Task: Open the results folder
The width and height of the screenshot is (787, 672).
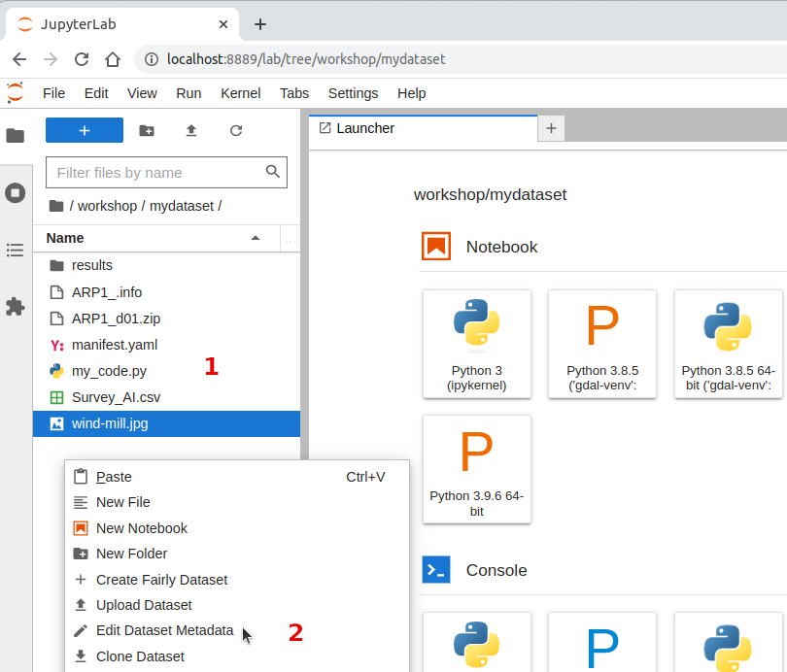Action: click(167, 265)
